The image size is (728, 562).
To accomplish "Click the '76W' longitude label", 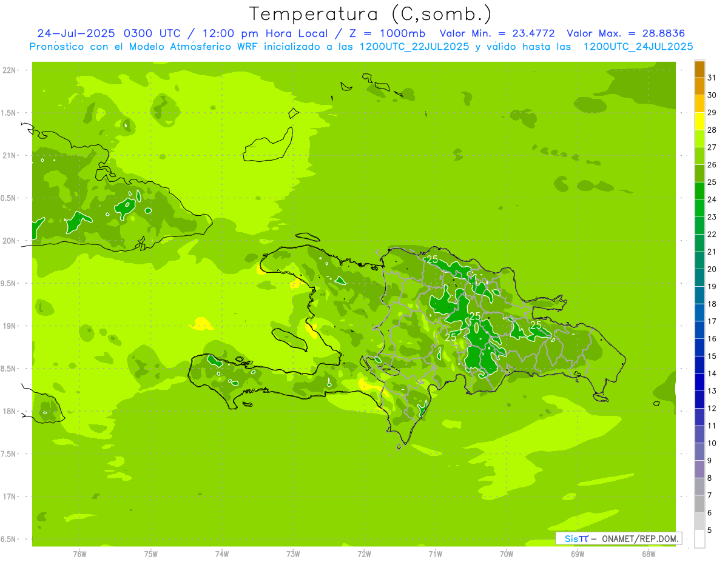I will click(x=79, y=554).
